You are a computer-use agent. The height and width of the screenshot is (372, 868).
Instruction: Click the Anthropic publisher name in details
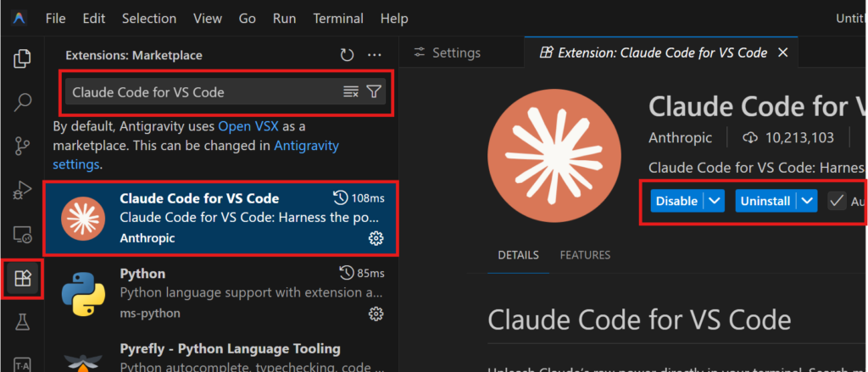click(x=680, y=138)
